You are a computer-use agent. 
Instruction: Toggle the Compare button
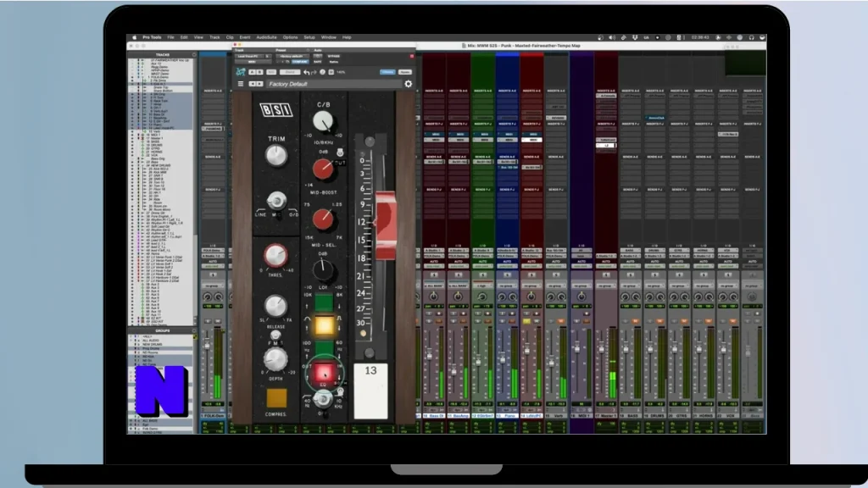299,62
